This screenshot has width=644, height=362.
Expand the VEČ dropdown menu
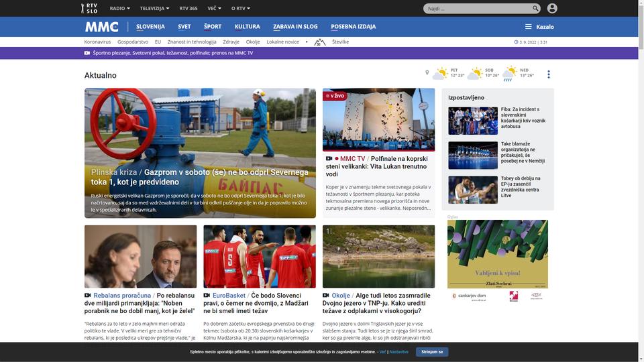(214, 8)
